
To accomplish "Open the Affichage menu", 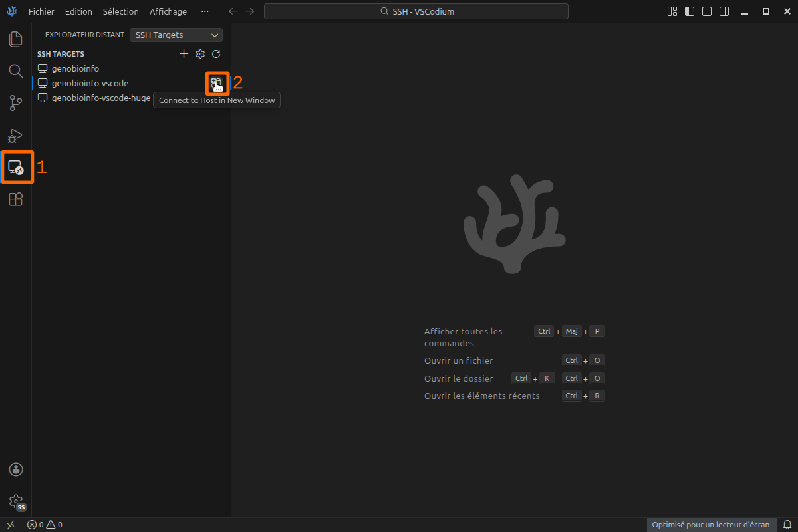I will 168,11.
